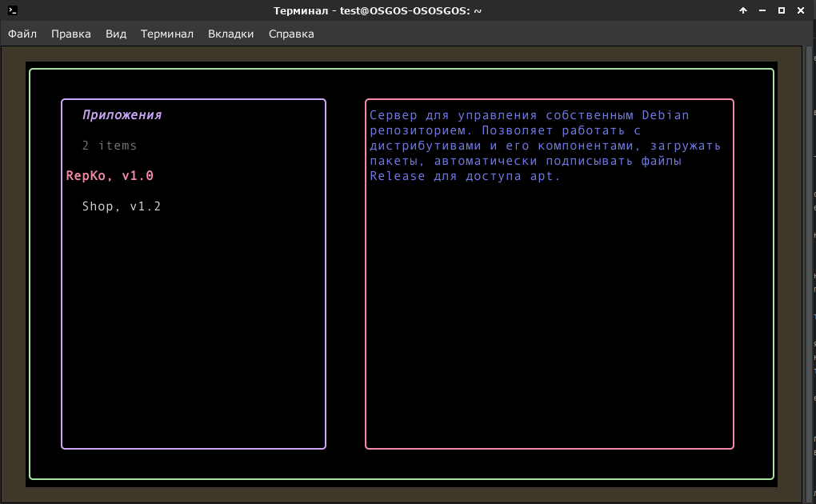Viewport: 816px width, 504px height.
Task: Click the window title Терминал - test@OSGOS
Action: click(378, 10)
